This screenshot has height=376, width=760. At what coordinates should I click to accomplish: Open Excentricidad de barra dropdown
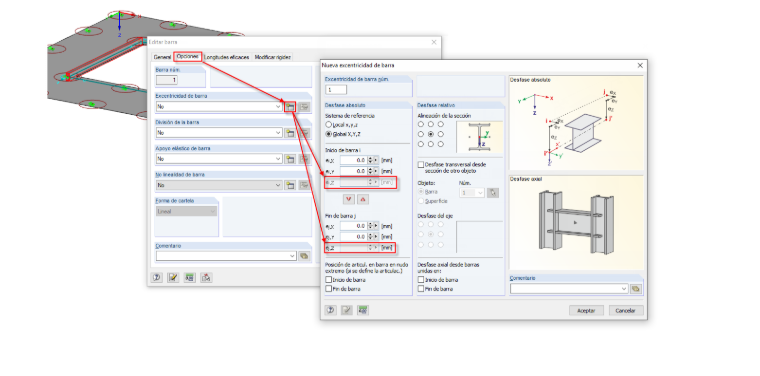point(278,107)
